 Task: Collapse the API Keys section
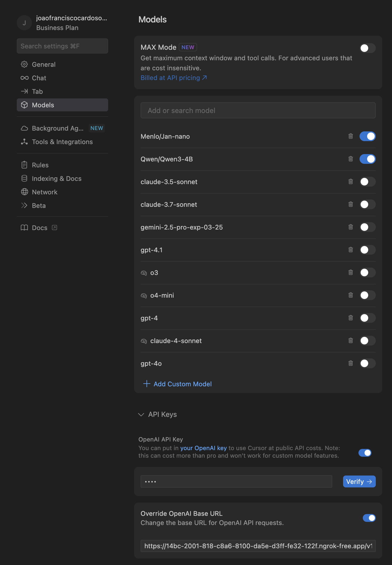(x=141, y=414)
